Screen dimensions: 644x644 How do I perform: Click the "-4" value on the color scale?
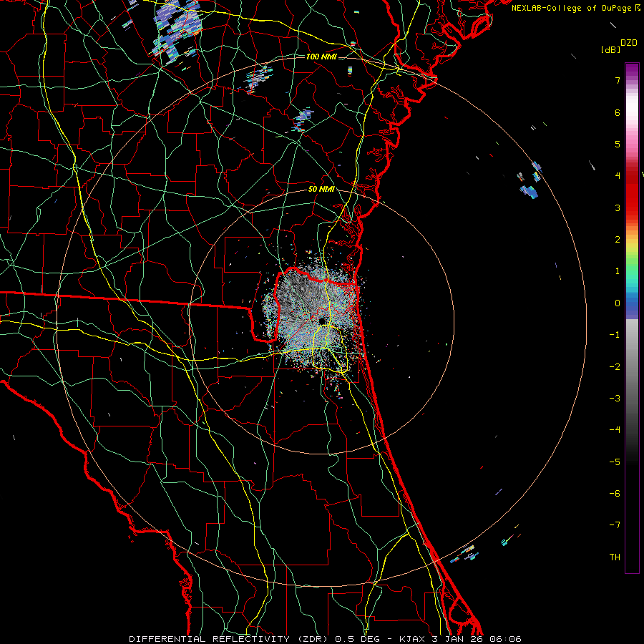click(615, 430)
